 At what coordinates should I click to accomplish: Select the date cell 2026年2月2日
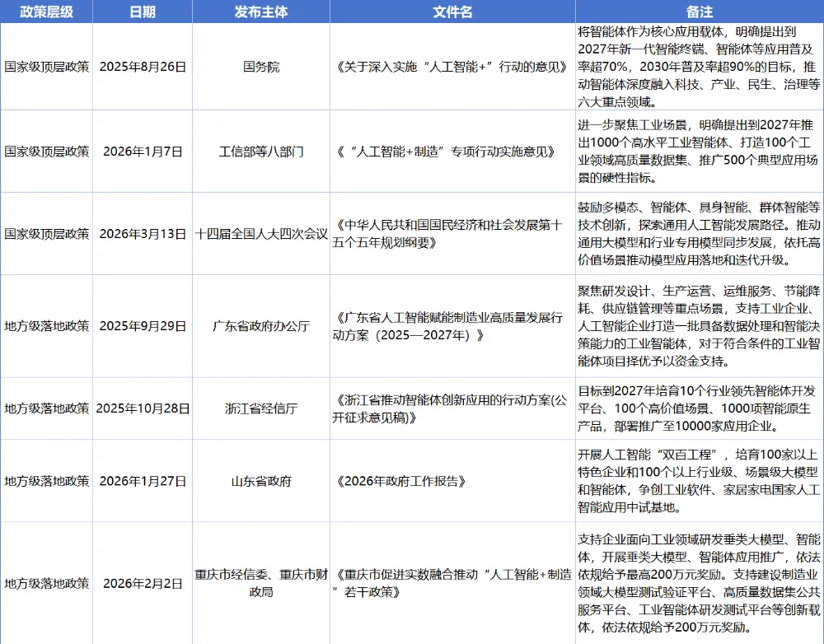(x=143, y=583)
